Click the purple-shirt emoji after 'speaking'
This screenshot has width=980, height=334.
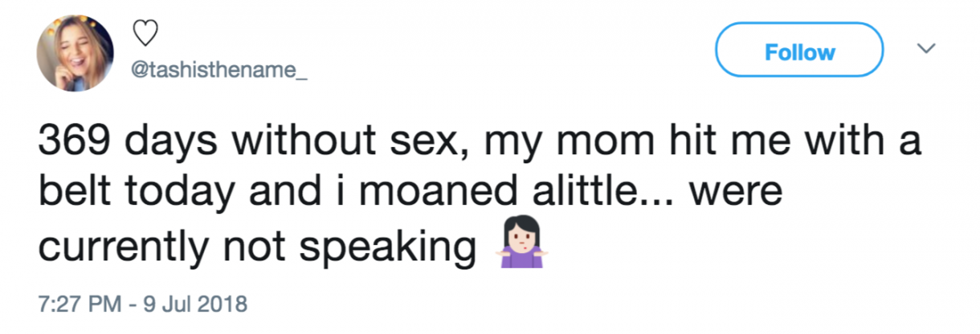[x=519, y=247]
